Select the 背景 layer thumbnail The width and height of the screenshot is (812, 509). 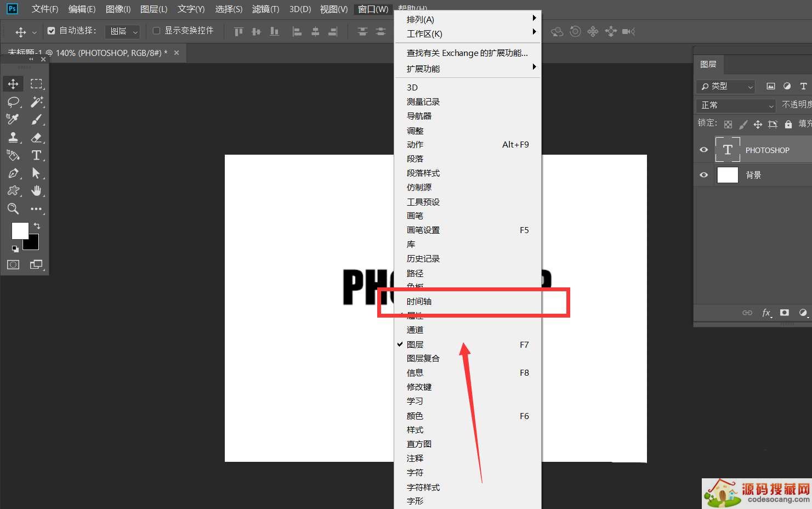click(728, 175)
